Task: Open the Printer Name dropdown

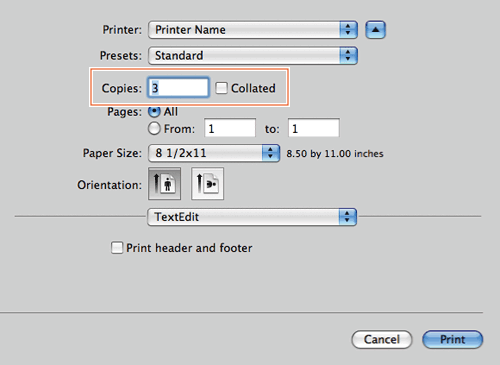Action: (x=253, y=30)
